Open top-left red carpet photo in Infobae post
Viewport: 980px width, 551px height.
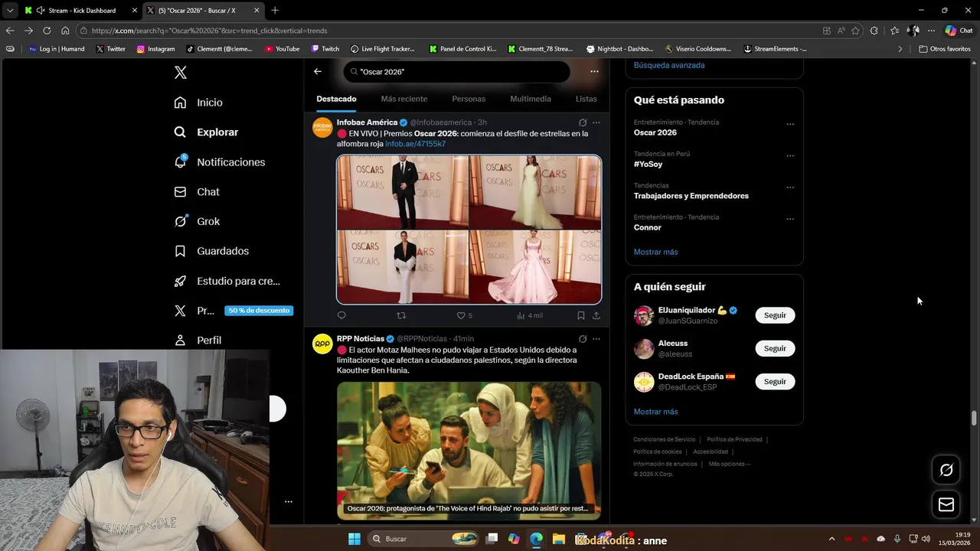403,192
